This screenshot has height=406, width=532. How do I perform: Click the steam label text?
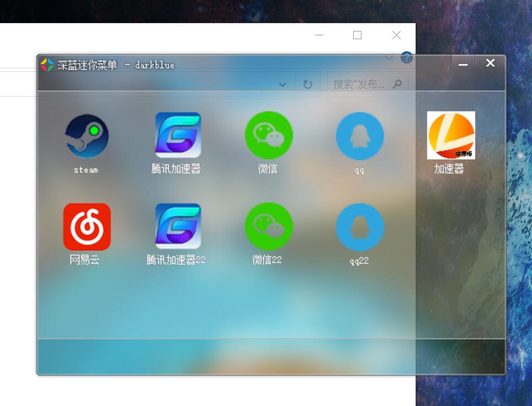[x=86, y=170]
